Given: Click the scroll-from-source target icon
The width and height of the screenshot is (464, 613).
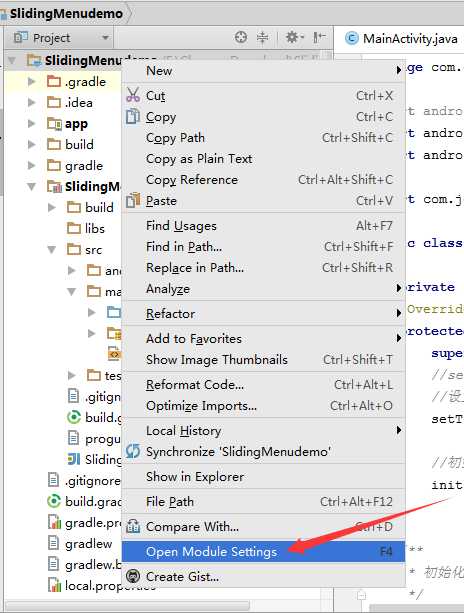Looking at the screenshot, I should pos(241,38).
